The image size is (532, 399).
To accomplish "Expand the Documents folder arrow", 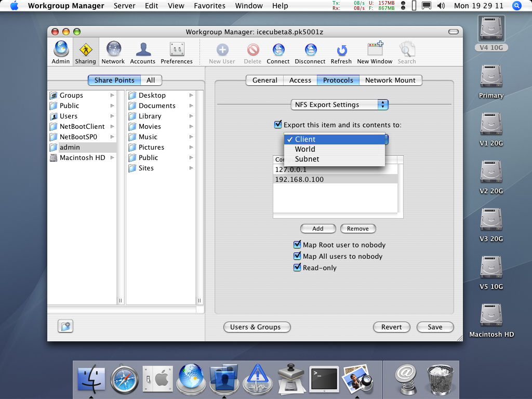I will [191, 106].
